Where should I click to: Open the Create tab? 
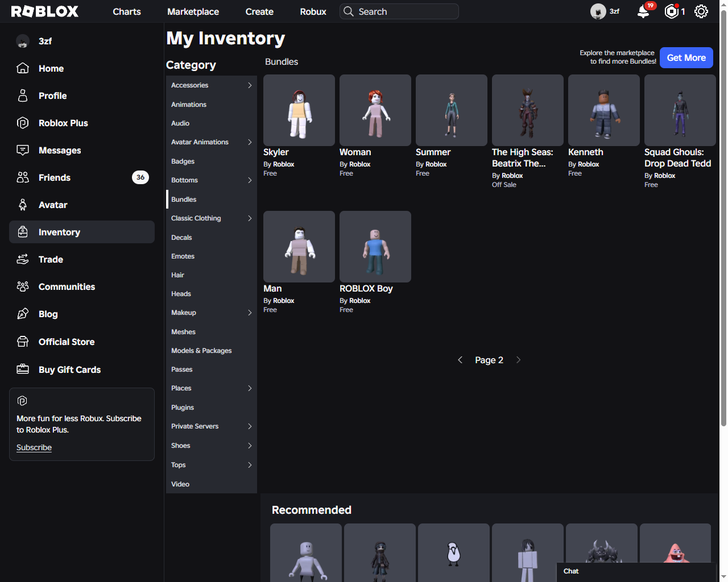[x=259, y=11]
